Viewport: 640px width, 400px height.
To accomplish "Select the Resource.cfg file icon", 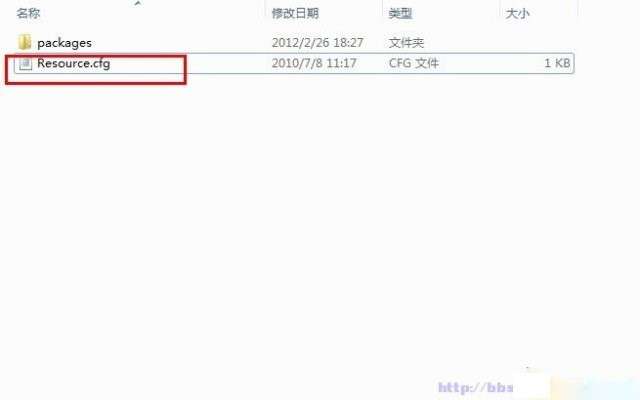I will pyautogui.click(x=25, y=64).
